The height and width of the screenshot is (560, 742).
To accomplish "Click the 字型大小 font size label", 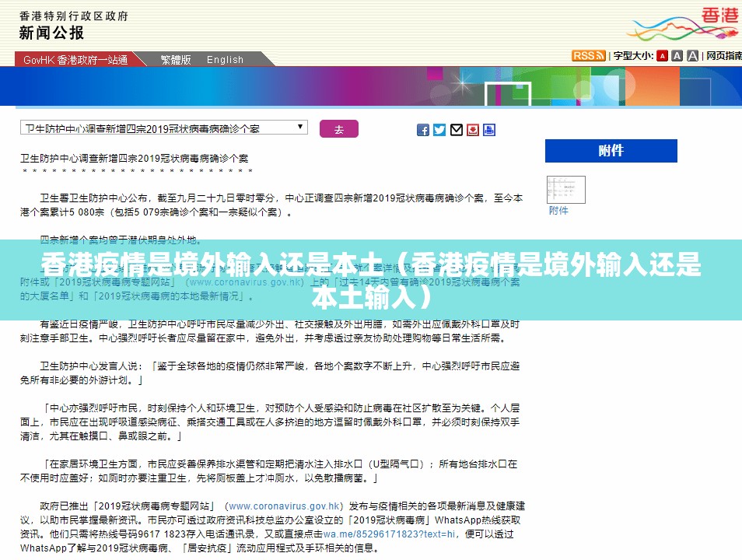I will tap(633, 56).
